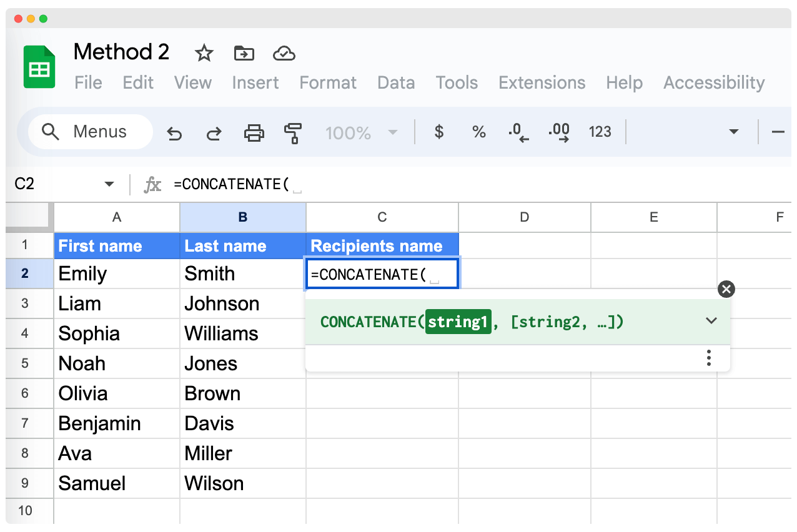The image size is (797, 532).
Task: Open the Extensions menu
Action: 542,83
